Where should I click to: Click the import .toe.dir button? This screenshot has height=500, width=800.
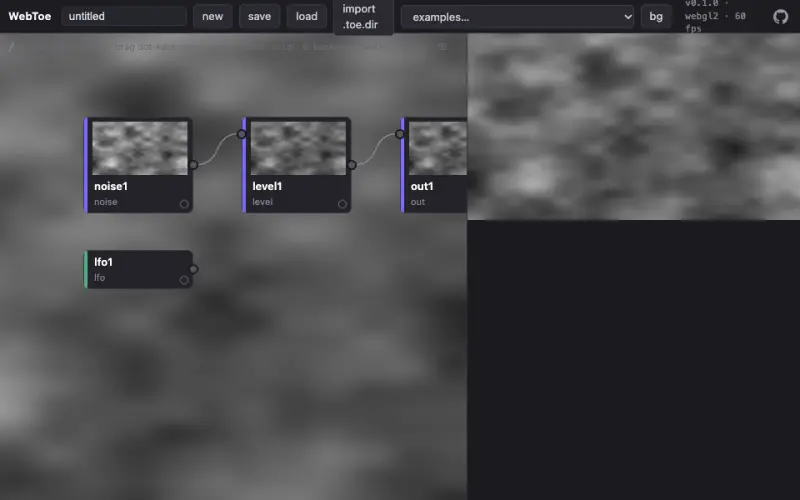(x=363, y=16)
